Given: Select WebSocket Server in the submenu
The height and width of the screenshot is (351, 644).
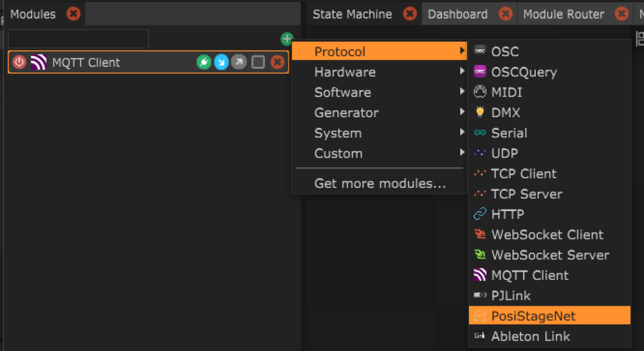Looking at the screenshot, I should coord(550,255).
